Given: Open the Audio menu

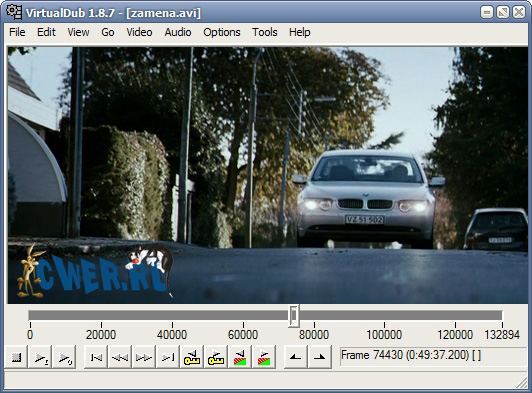Looking at the screenshot, I should pyautogui.click(x=178, y=32).
